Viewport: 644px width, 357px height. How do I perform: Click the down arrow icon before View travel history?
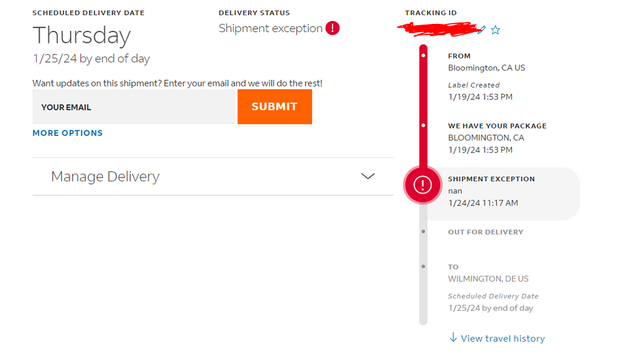(453, 337)
